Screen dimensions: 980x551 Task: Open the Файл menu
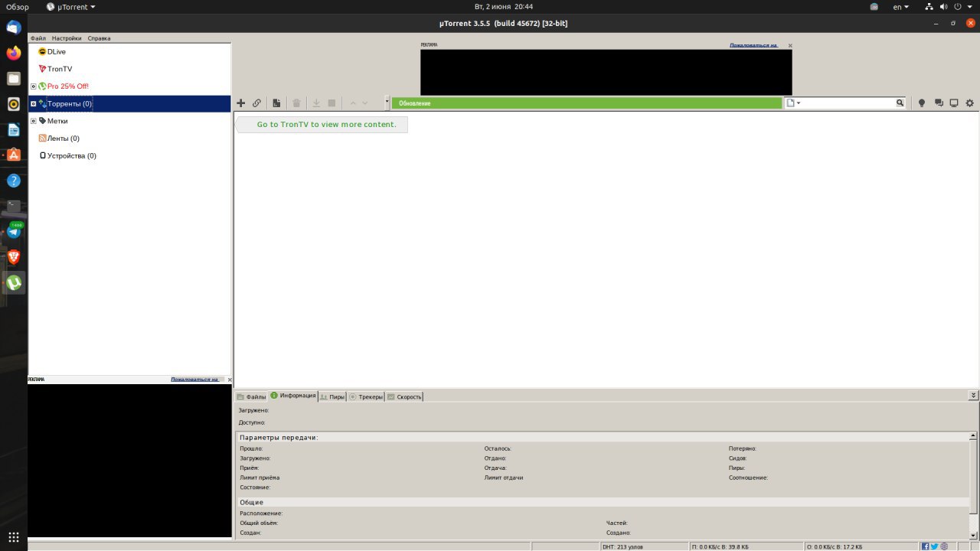point(38,38)
